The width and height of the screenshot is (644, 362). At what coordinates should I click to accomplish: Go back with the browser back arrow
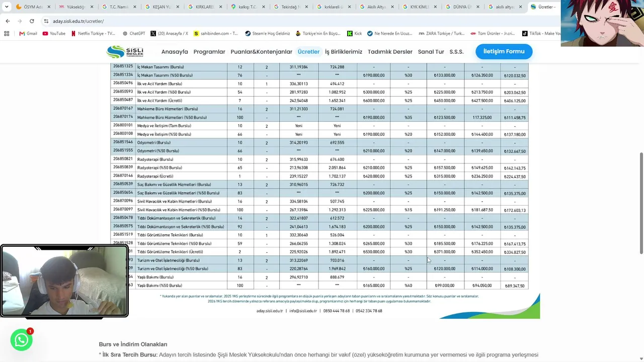click(x=8, y=21)
